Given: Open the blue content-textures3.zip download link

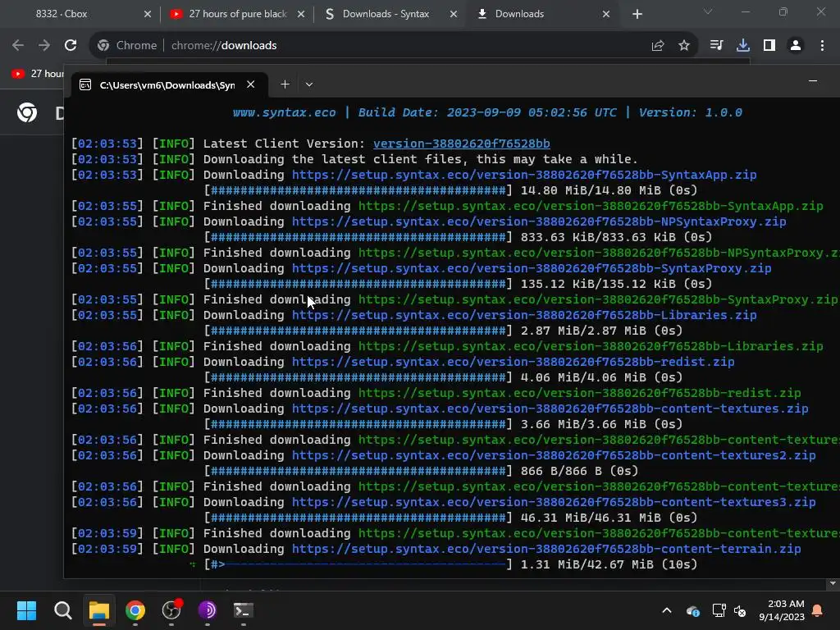Looking at the screenshot, I should click(554, 502).
